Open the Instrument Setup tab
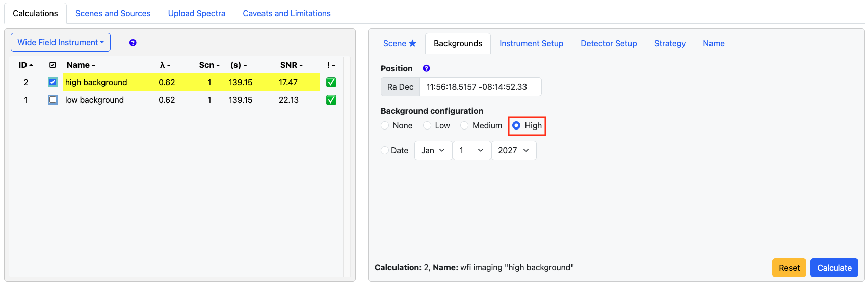This screenshot has height=284, width=868. (x=531, y=43)
